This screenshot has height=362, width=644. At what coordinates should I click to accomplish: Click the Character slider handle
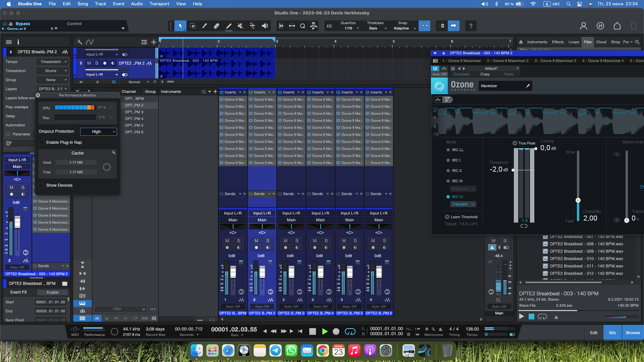pyautogui.click(x=578, y=200)
